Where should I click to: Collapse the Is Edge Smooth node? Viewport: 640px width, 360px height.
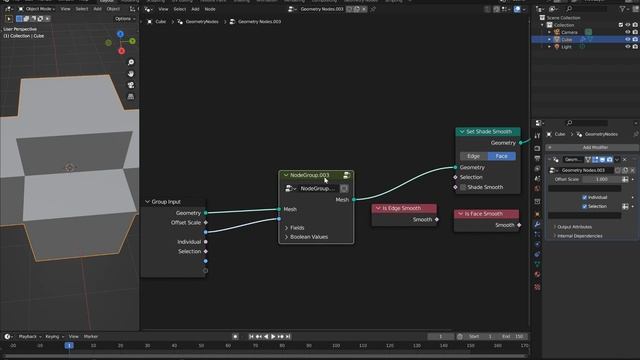tap(378, 208)
